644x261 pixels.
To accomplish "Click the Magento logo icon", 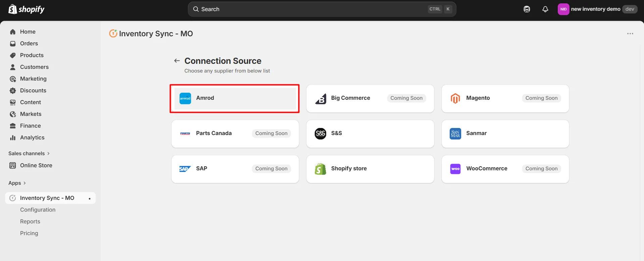I will pyautogui.click(x=455, y=98).
